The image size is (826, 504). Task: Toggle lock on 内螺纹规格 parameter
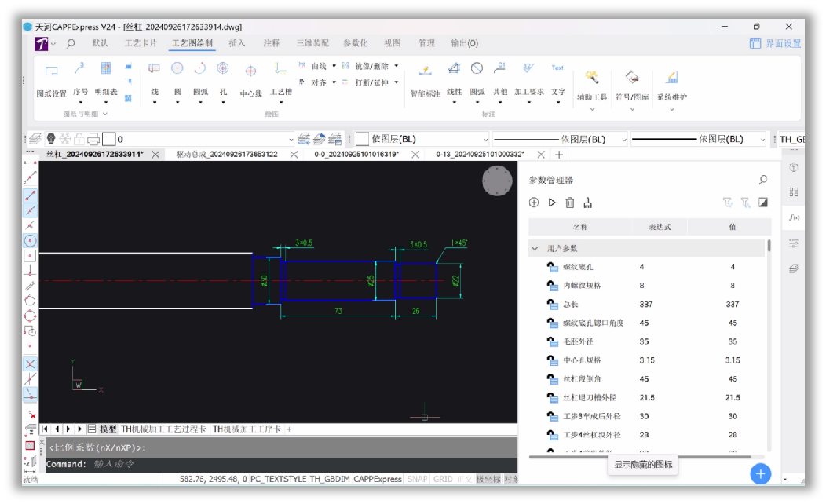tap(552, 286)
